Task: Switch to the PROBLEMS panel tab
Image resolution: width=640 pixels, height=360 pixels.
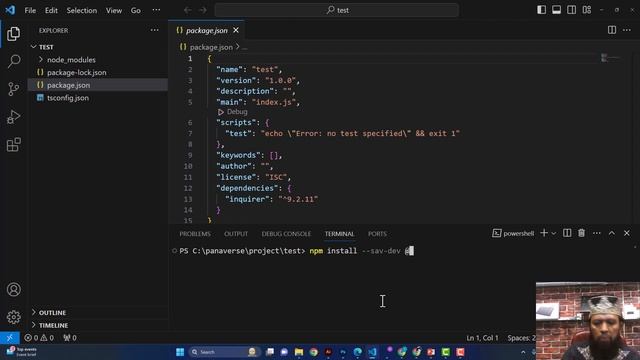Action: (195, 234)
